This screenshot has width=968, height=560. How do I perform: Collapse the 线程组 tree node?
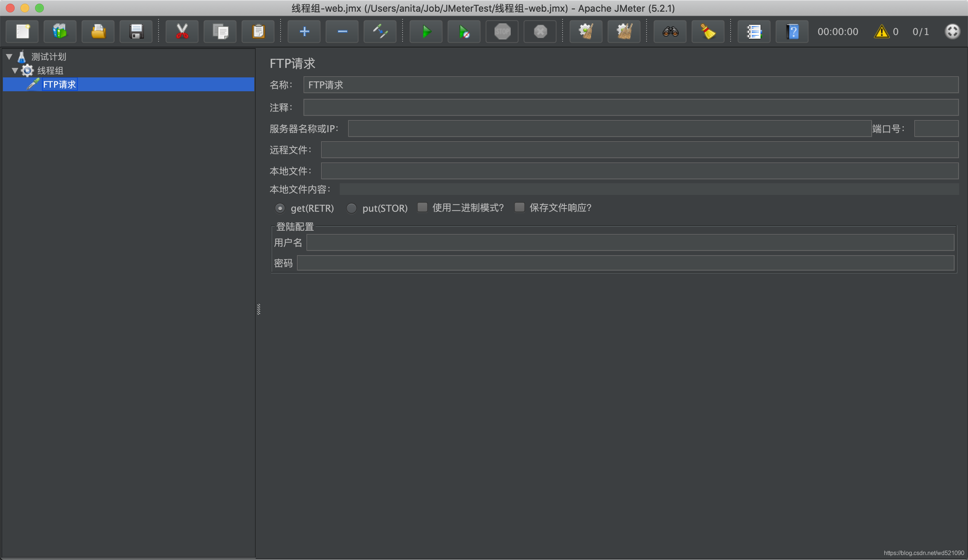15,70
